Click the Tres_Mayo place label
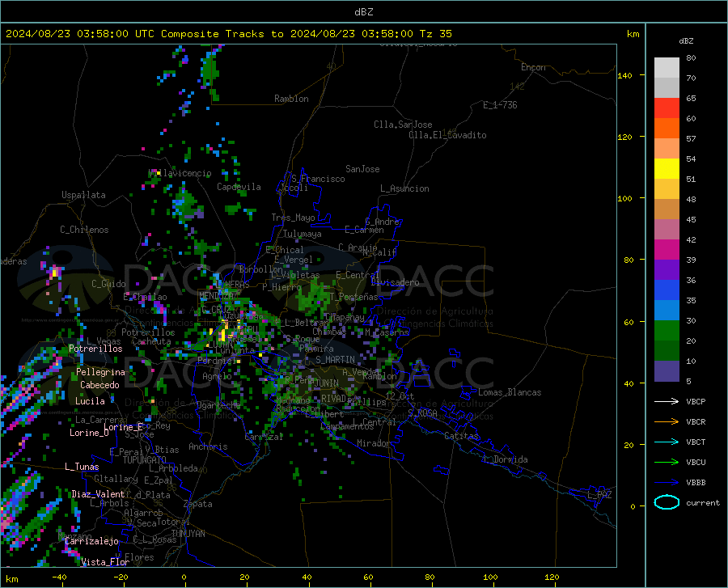Viewport: 728px width, 588px height. coord(293,218)
